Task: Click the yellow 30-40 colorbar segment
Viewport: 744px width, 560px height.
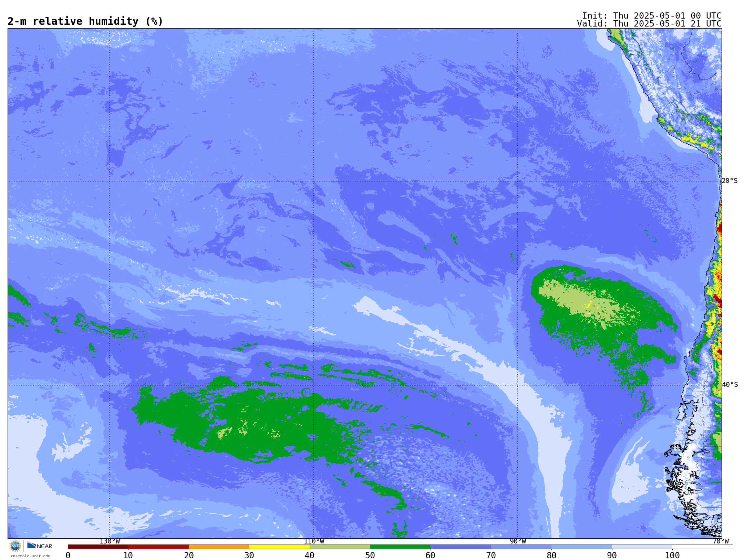Action: coord(279,547)
